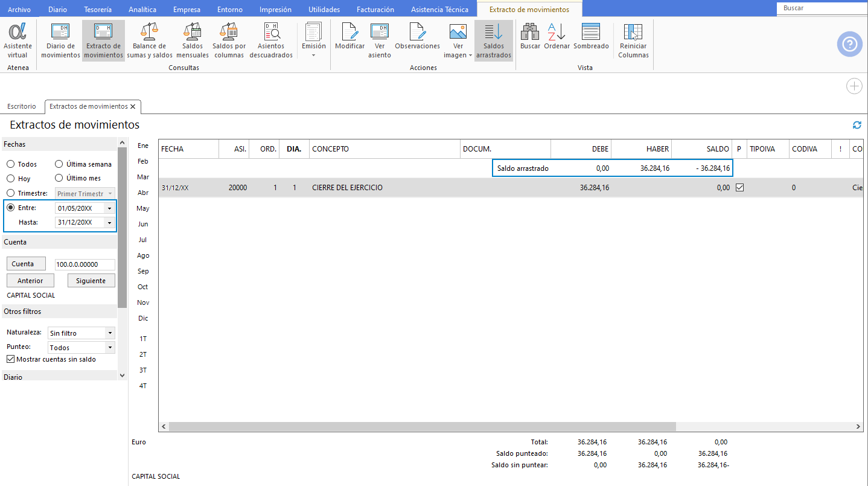Toggle the P checkbox for CIERRE DEL EJERCICIO
The height and width of the screenshot is (486, 868).
click(739, 188)
